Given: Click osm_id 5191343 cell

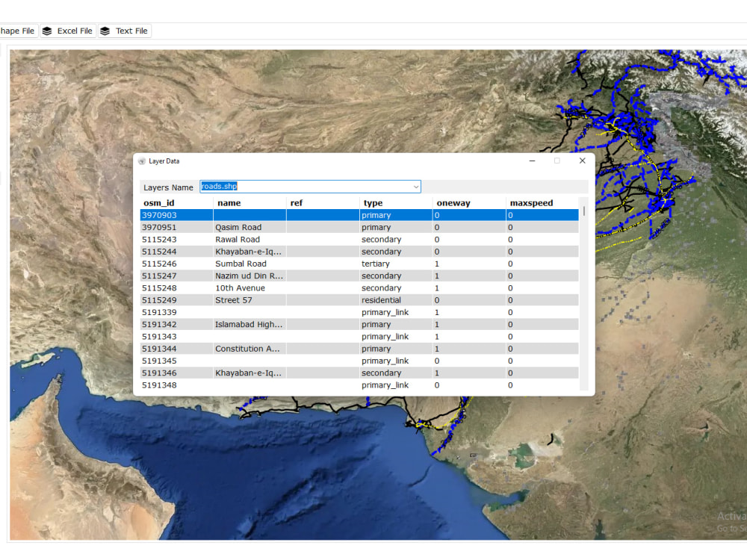Looking at the screenshot, I should point(176,337).
